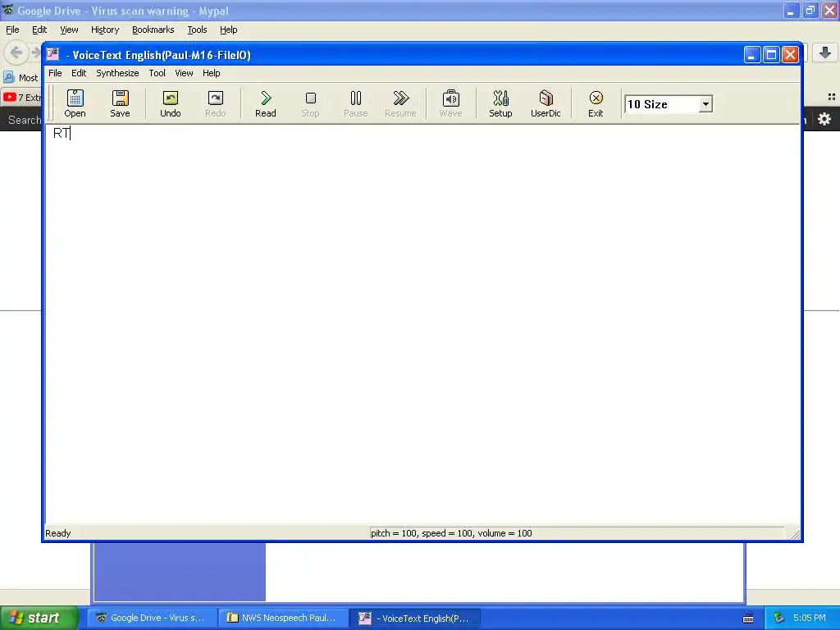Open the Tool menu in VoiceText
Screen dimensions: 840x630
tap(157, 73)
